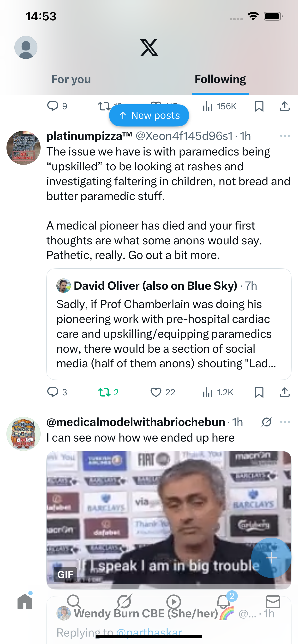The image size is (298, 644).
Task: Open view analytics on platinumpizza's post
Action: (218, 392)
